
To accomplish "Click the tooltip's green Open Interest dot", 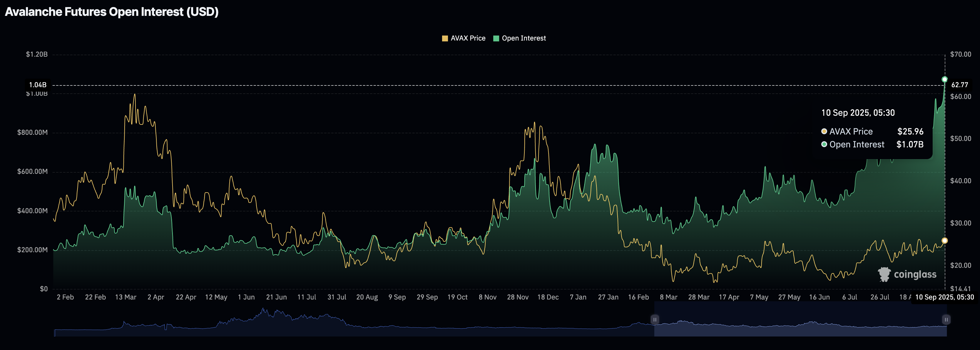I will pyautogui.click(x=824, y=144).
